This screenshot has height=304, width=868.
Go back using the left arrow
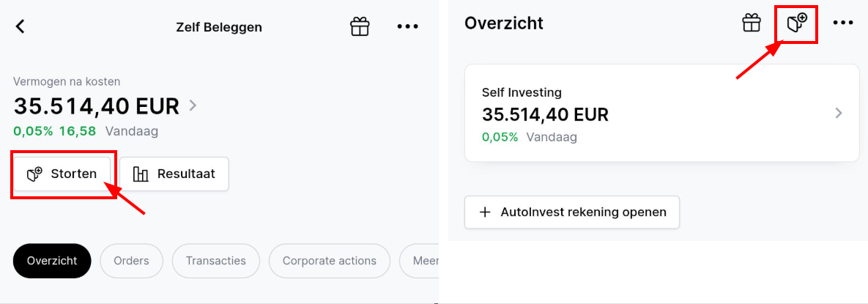21,26
